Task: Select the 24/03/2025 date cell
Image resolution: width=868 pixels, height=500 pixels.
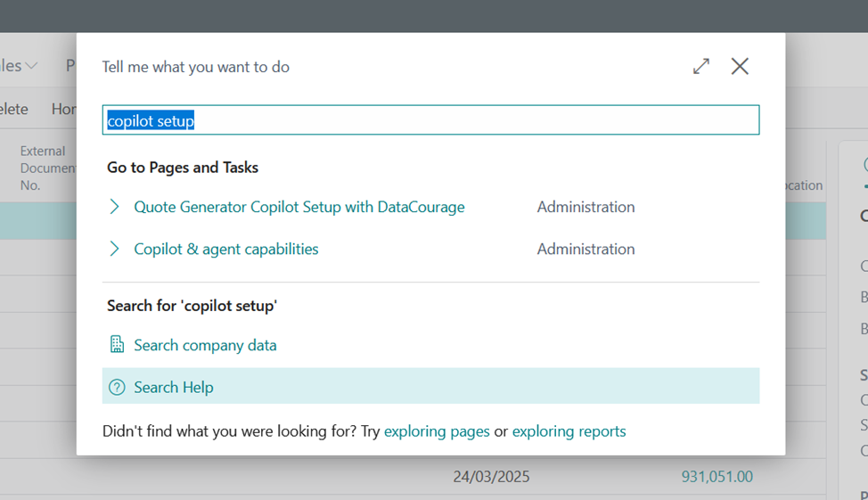Action: coord(491,477)
